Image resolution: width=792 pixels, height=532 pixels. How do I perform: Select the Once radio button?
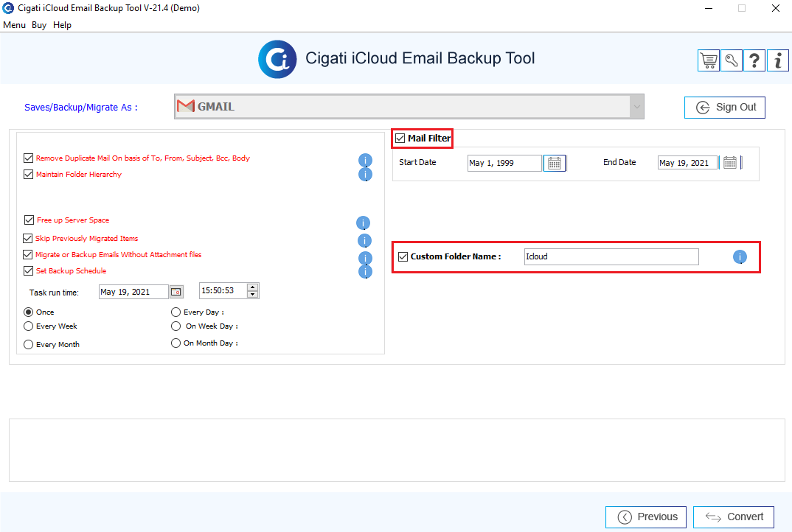click(x=28, y=312)
